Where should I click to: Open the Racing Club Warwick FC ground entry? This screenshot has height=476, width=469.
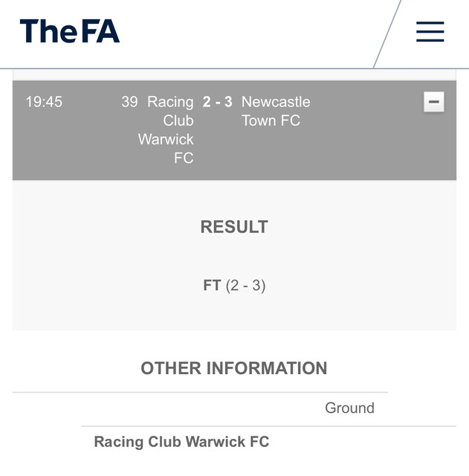click(x=181, y=442)
